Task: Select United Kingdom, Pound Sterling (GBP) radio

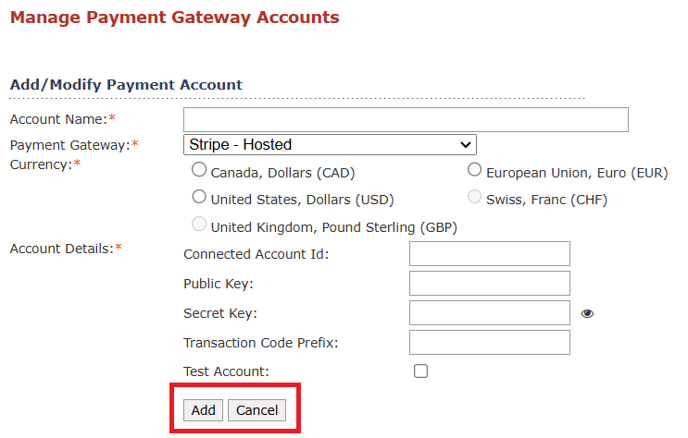Action: pos(199,224)
